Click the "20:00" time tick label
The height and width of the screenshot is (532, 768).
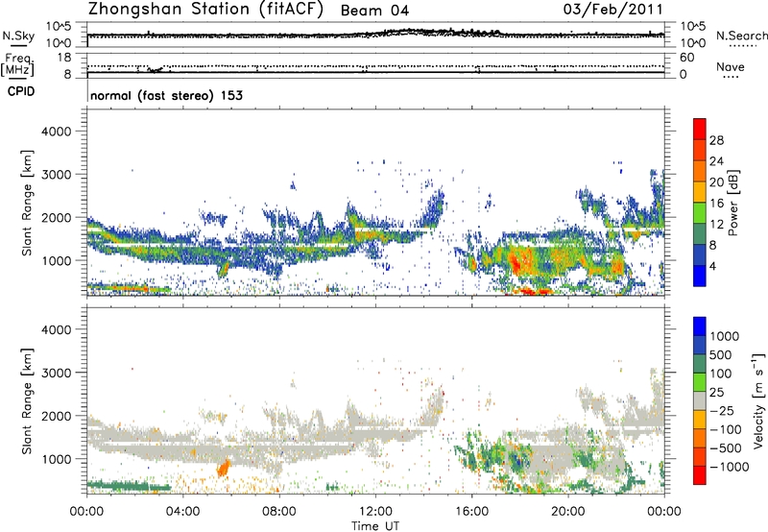click(x=568, y=512)
